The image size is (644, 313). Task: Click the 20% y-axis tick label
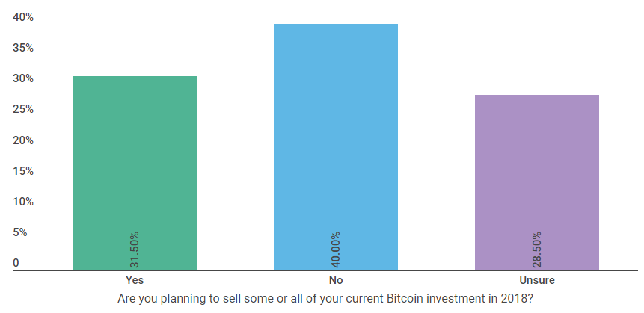(x=23, y=140)
